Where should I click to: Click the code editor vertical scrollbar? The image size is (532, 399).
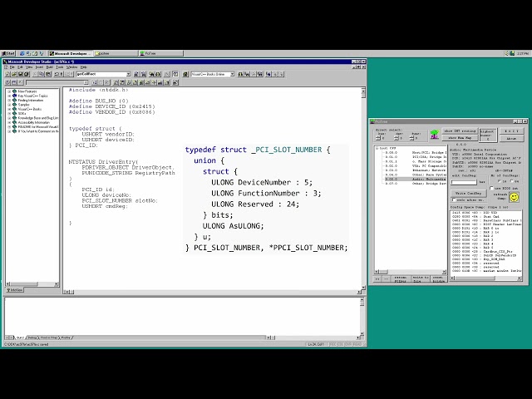(x=363, y=189)
